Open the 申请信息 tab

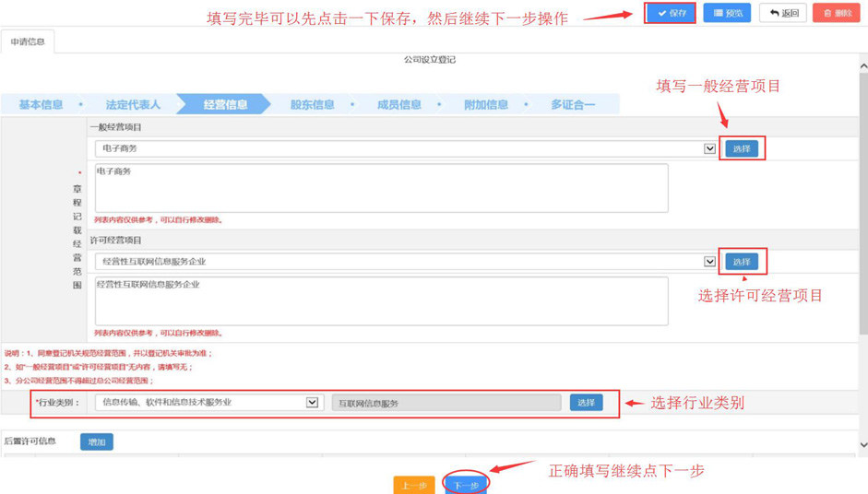[x=28, y=42]
